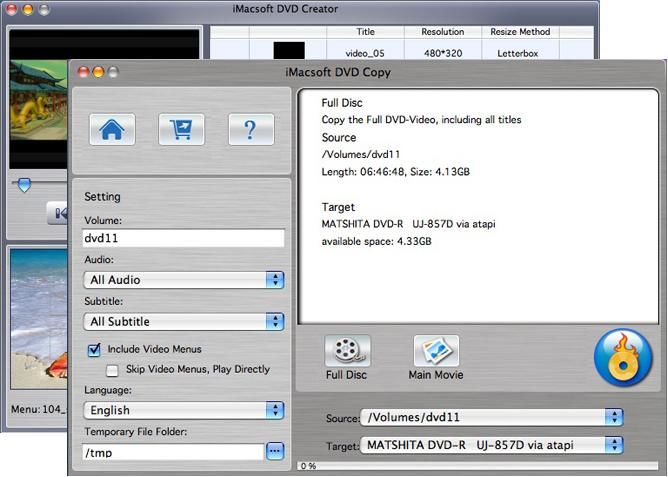Image resolution: width=668 pixels, height=477 pixels.
Task: Click the black video_05 thumbnail in DVD Creator
Action: click(289, 50)
